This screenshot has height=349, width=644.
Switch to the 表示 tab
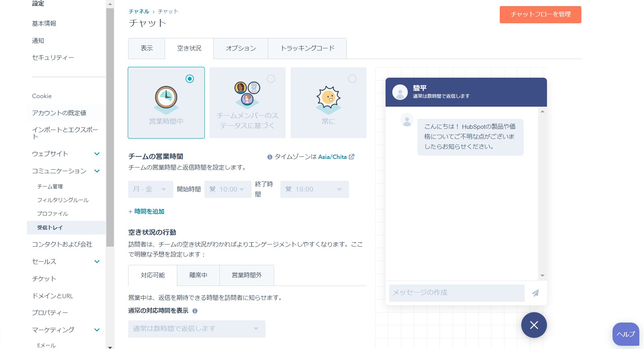(x=147, y=48)
